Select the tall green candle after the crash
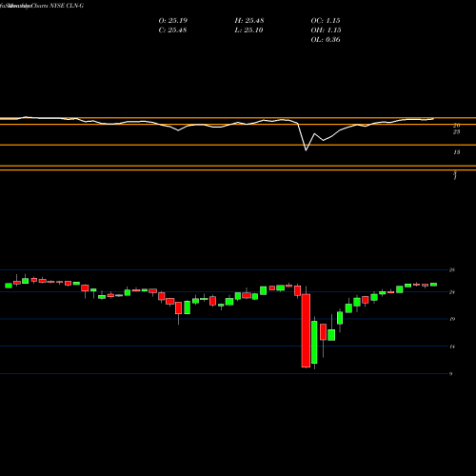The image size is (476, 476). (x=314, y=342)
